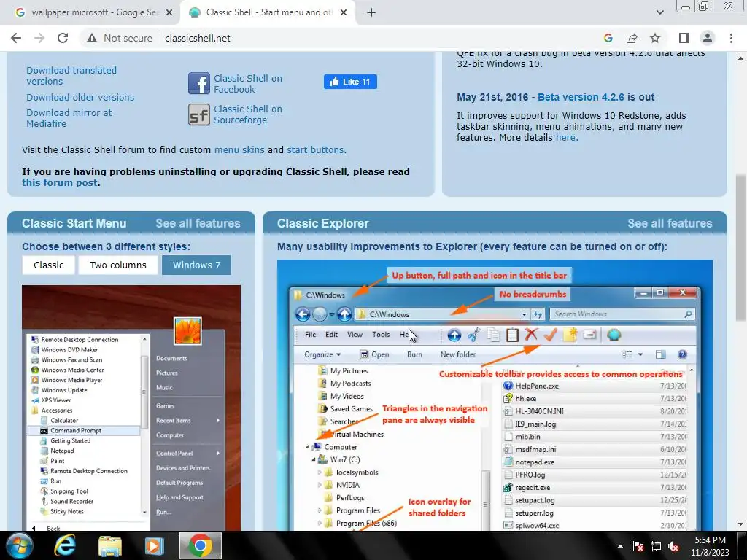Open Chrome three-dot menu
This screenshot has width=747, height=560.
(x=731, y=38)
